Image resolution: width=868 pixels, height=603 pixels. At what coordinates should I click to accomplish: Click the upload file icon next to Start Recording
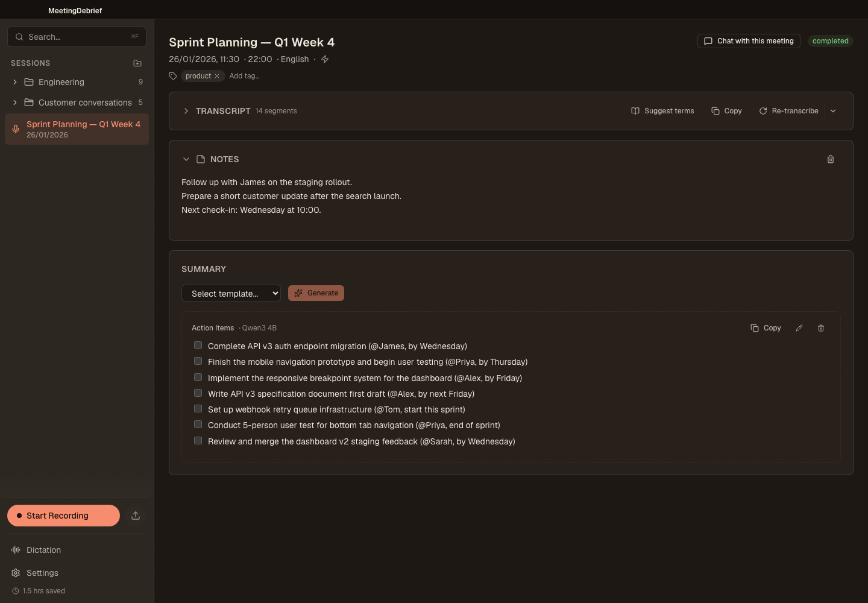(x=136, y=516)
